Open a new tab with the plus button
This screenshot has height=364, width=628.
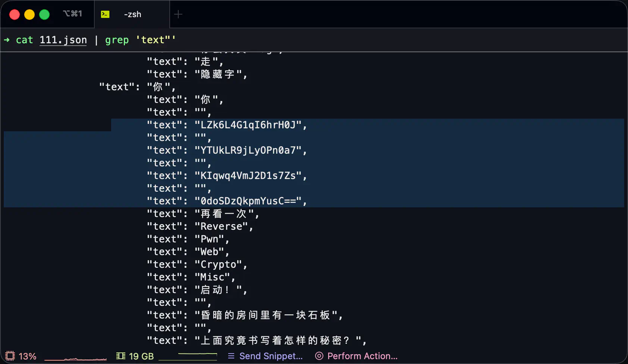pyautogui.click(x=178, y=14)
